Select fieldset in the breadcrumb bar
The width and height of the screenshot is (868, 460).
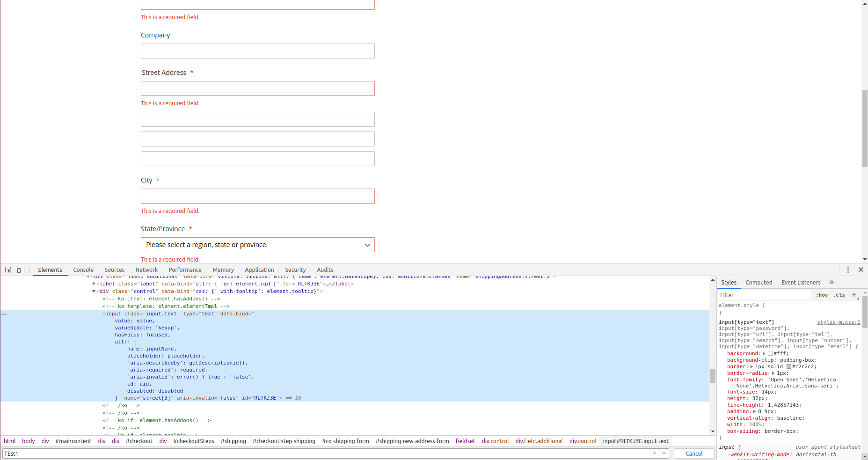[x=466, y=441]
